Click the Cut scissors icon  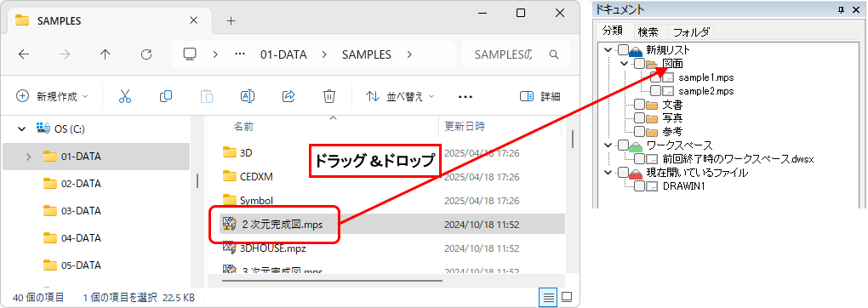[125, 96]
